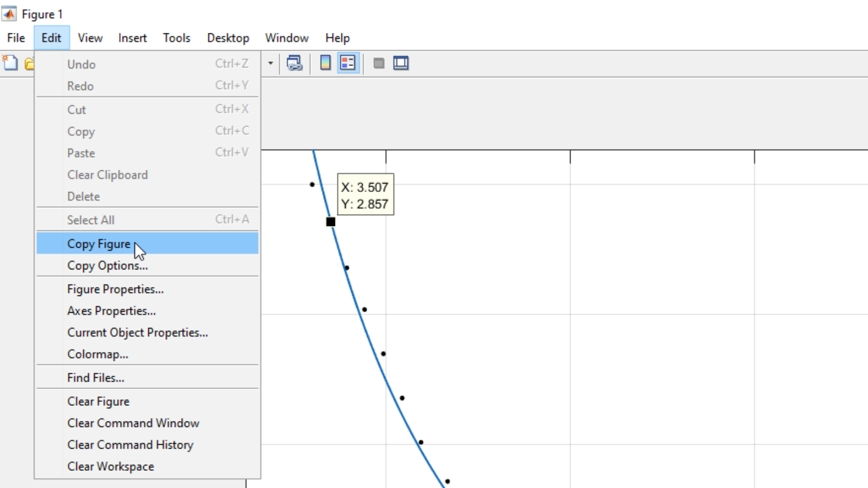Open an existing file using the folder icon
868x488 pixels.
click(x=30, y=63)
